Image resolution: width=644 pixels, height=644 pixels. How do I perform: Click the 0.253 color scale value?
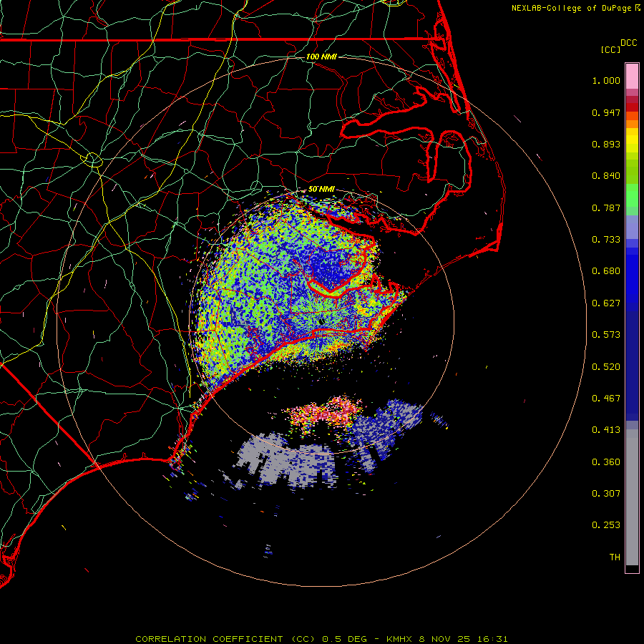pyautogui.click(x=606, y=525)
